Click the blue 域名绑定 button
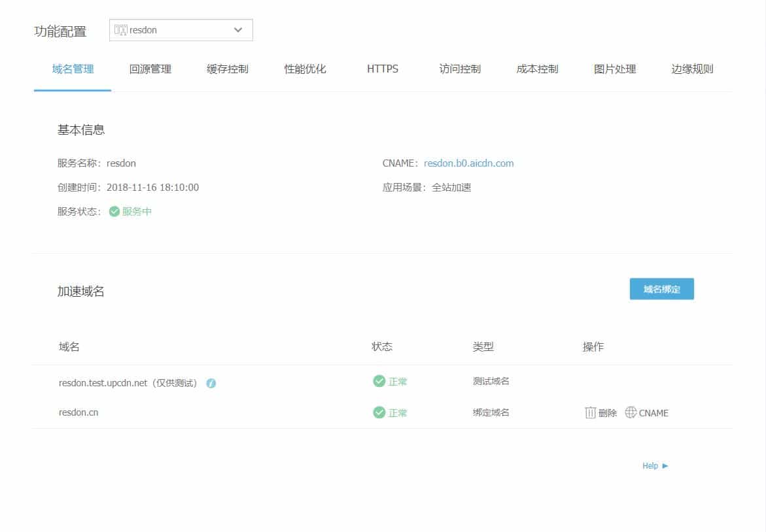 (661, 288)
